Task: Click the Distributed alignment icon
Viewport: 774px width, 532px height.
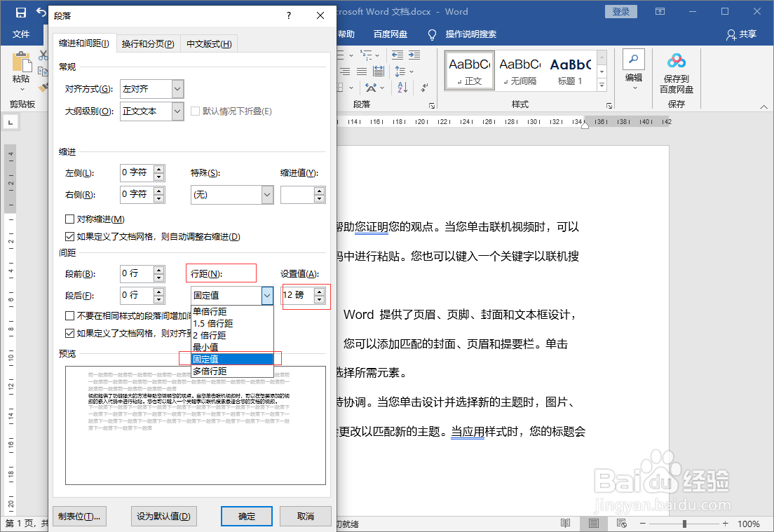Action: click(x=379, y=71)
